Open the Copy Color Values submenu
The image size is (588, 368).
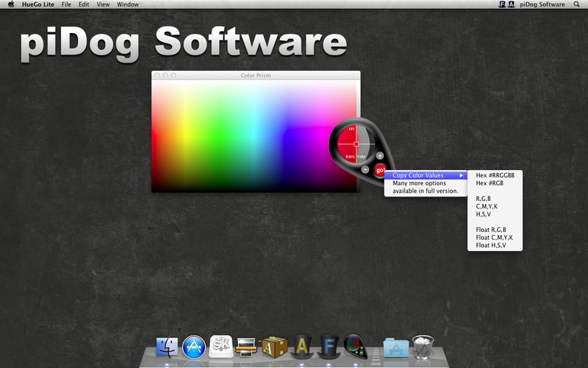coord(426,175)
